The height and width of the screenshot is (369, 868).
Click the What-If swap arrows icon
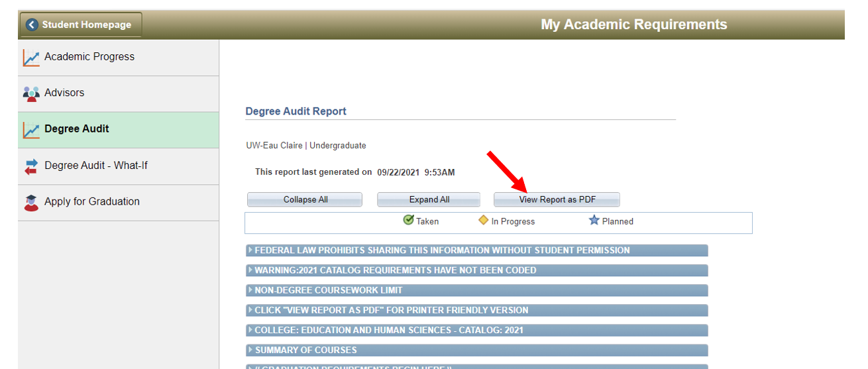31,166
